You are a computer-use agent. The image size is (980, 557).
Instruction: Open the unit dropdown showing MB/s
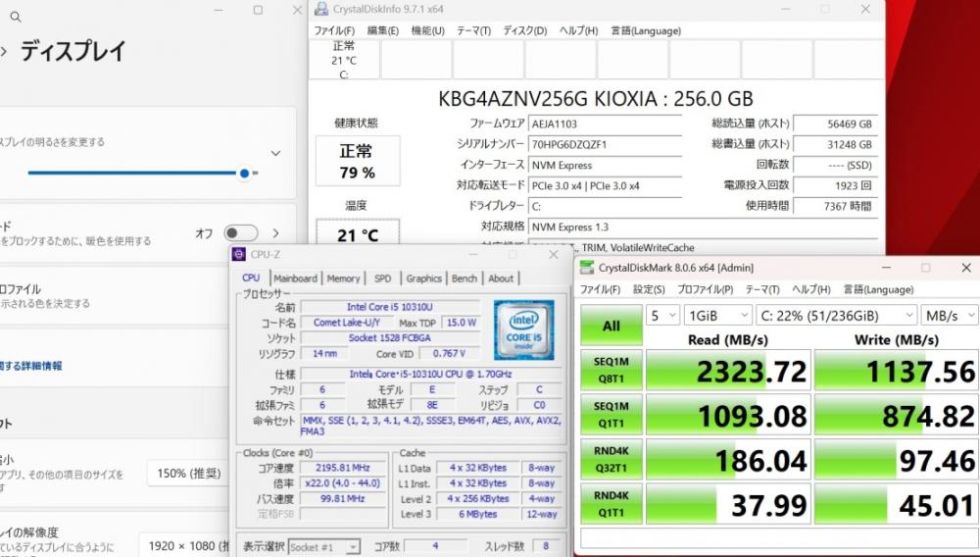[x=950, y=316]
